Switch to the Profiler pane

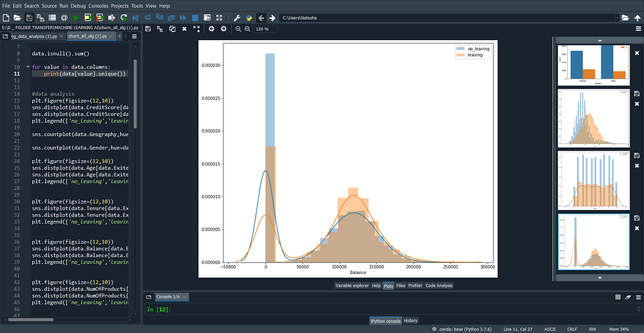(415, 285)
